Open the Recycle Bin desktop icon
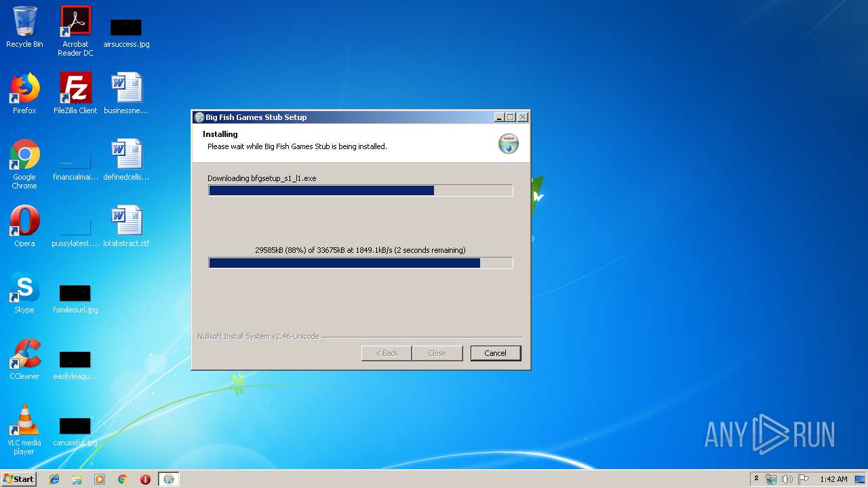 coord(24,27)
